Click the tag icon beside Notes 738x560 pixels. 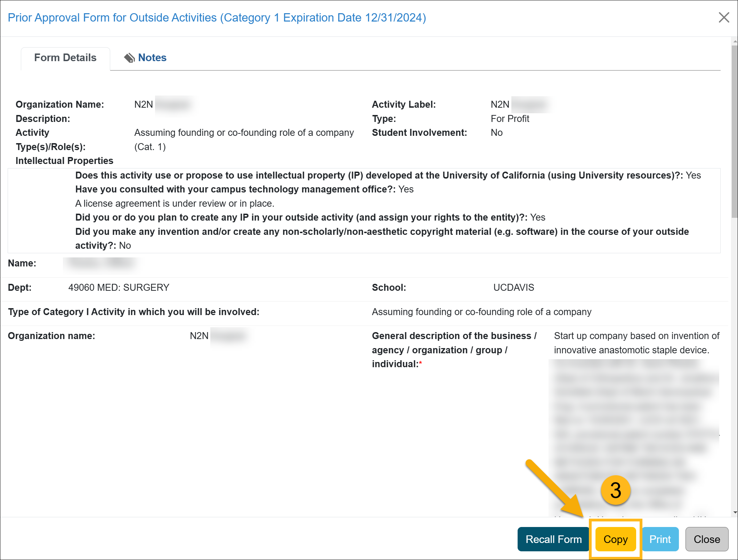click(x=129, y=58)
